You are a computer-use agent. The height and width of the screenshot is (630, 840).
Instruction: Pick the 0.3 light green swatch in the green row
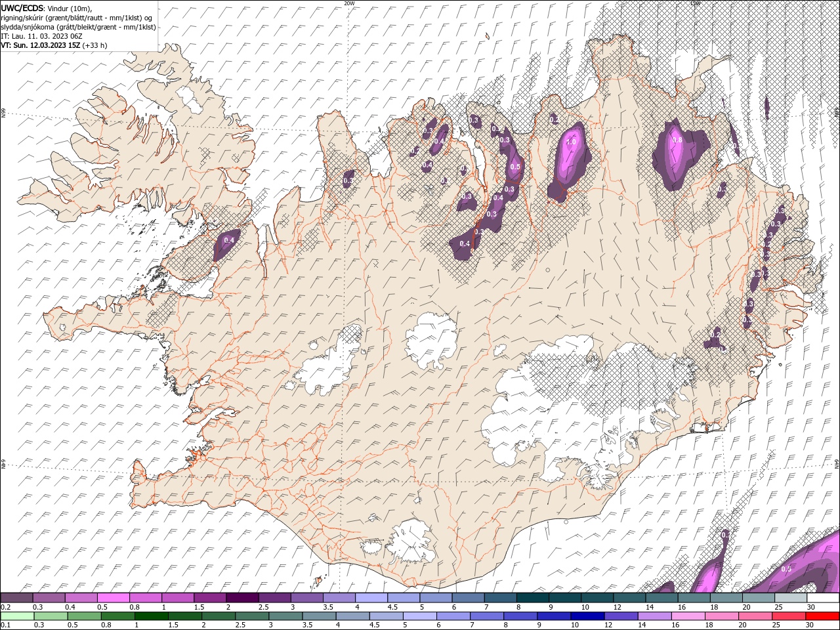point(51,616)
